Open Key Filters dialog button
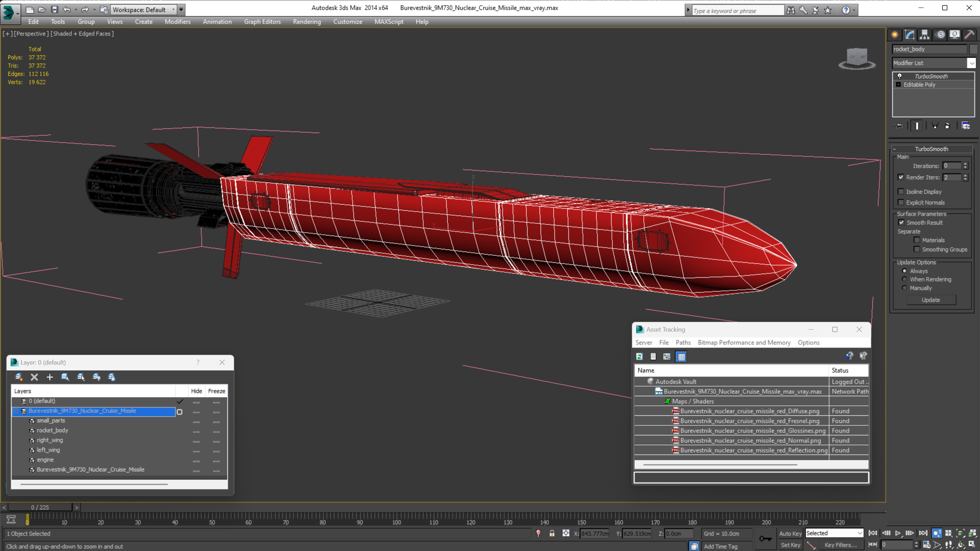 (841, 545)
